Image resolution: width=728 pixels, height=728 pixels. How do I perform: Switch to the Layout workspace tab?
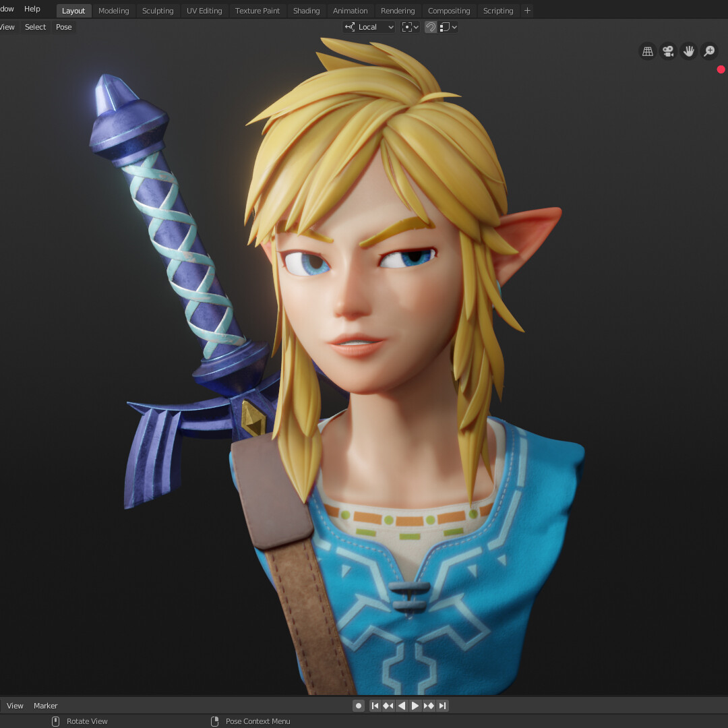pos(74,11)
